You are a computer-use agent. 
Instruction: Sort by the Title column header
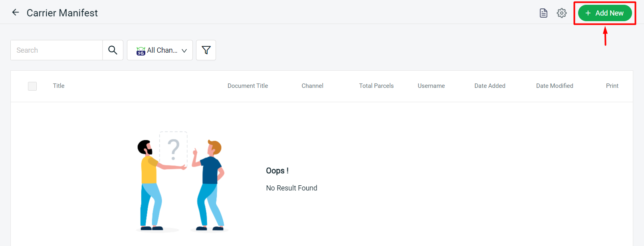click(x=59, y=86)
